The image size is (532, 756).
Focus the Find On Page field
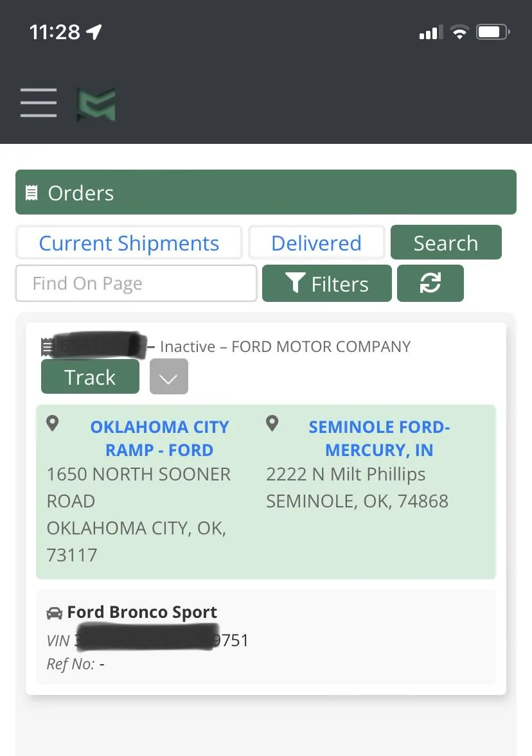click(136, 283)
